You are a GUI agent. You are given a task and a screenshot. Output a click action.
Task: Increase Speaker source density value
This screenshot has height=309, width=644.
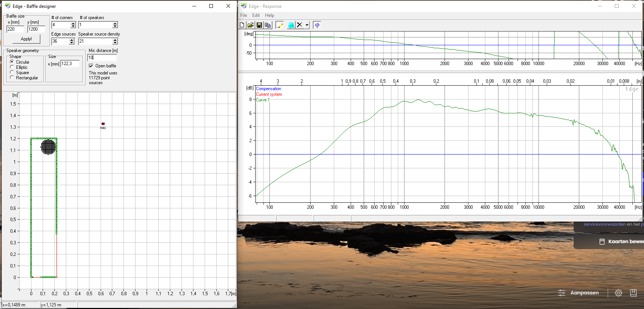(115, 40)
